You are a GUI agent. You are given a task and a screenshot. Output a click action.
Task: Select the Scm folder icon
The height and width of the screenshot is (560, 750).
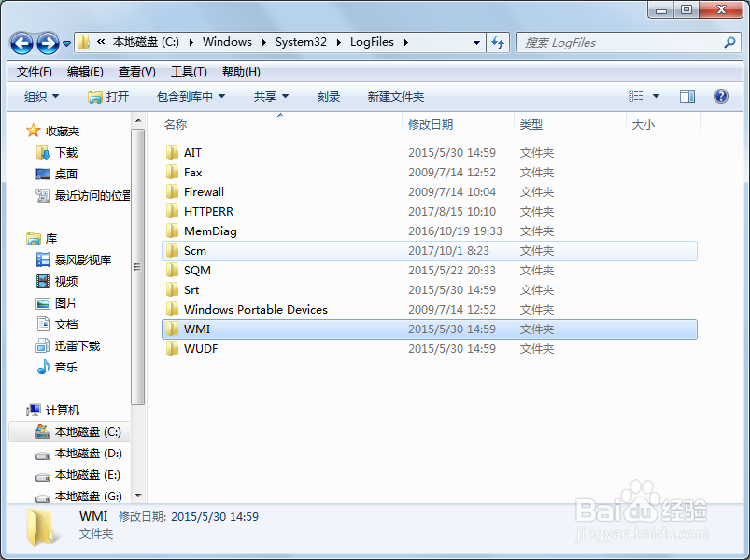click(x=172, y=250)
